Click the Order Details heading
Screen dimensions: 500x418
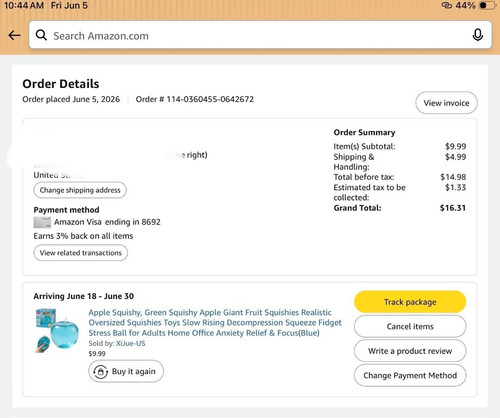61,84
